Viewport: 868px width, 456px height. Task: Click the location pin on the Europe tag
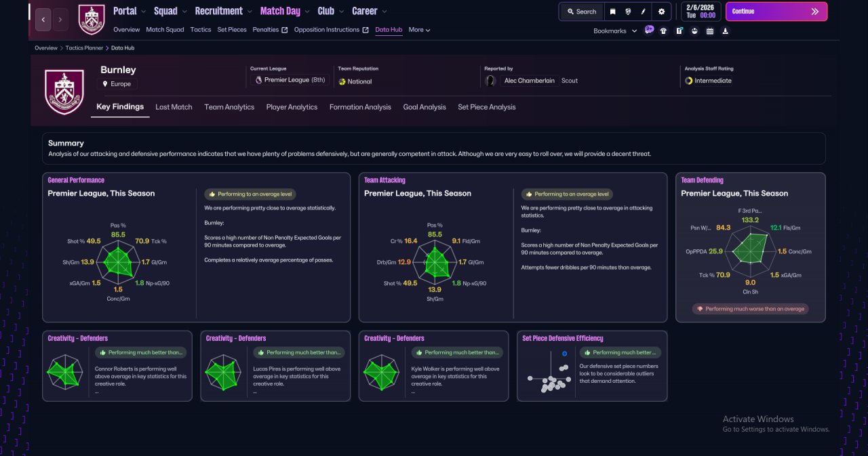coord(106,84)
